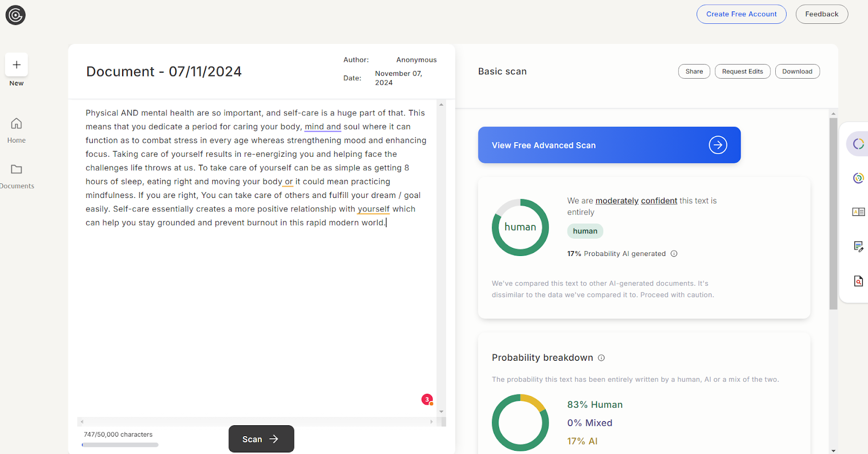Select the AI scan circle icon
Viewport: 868px width, 454px height.
(858, 144)
